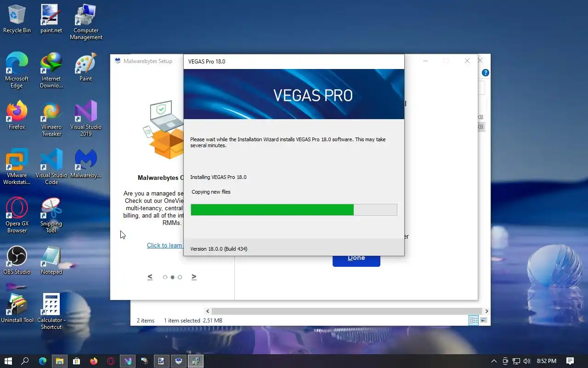Viewport: 588px width, 368px height.
Task: Click the VEGAS Pro 18.0 title bar
Action: point(294,62)
